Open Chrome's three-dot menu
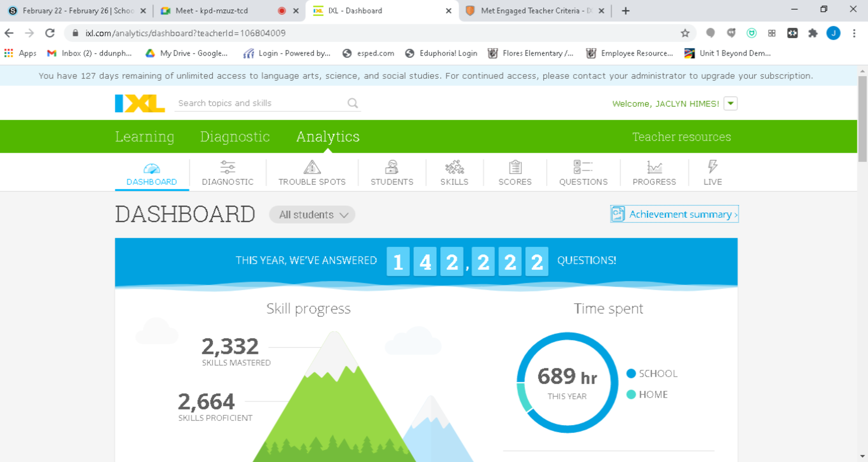 pyautogui.click(x=854, y=33)
